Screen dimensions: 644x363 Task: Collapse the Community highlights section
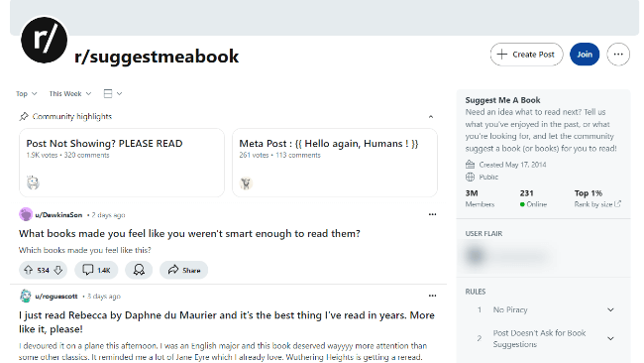[430, 117]
